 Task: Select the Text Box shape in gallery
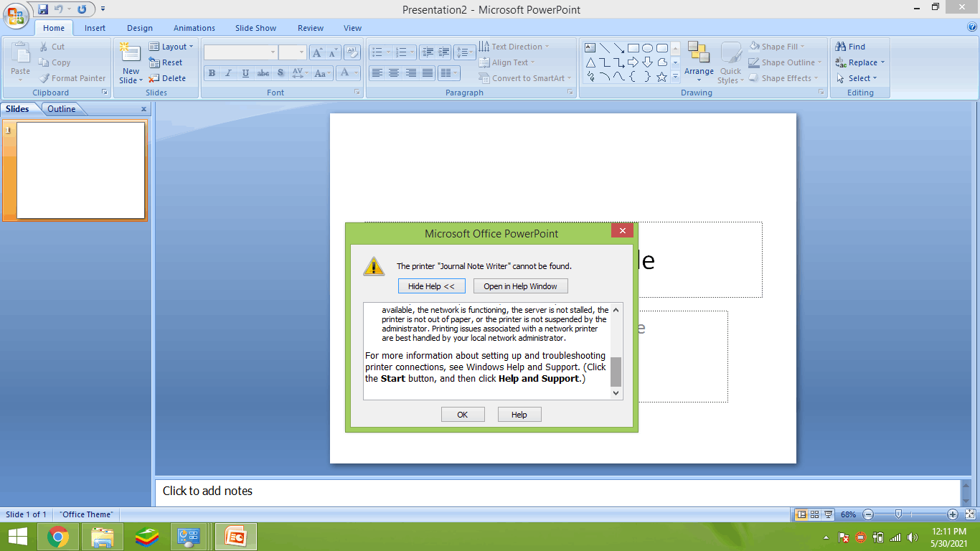click(x=590, y=48)
